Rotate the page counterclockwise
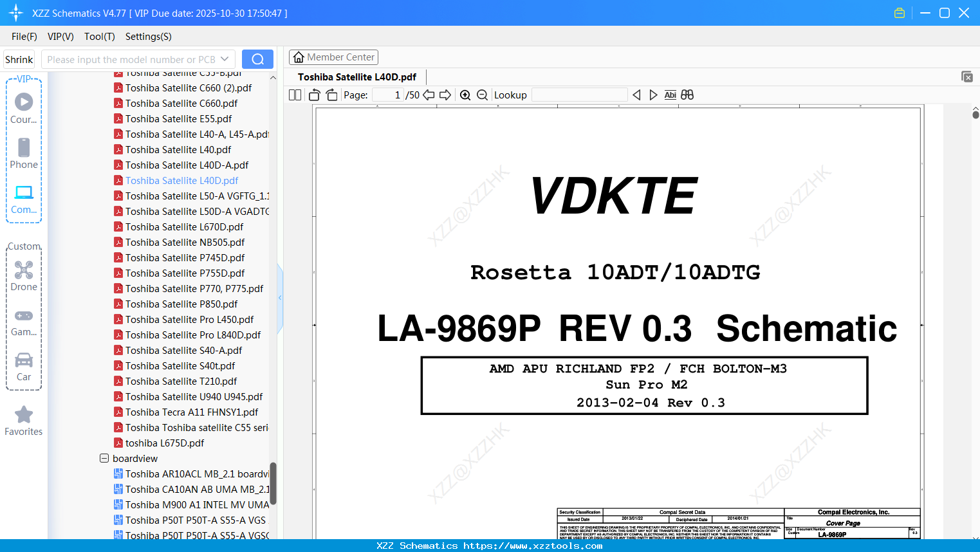 coord(314,95)
